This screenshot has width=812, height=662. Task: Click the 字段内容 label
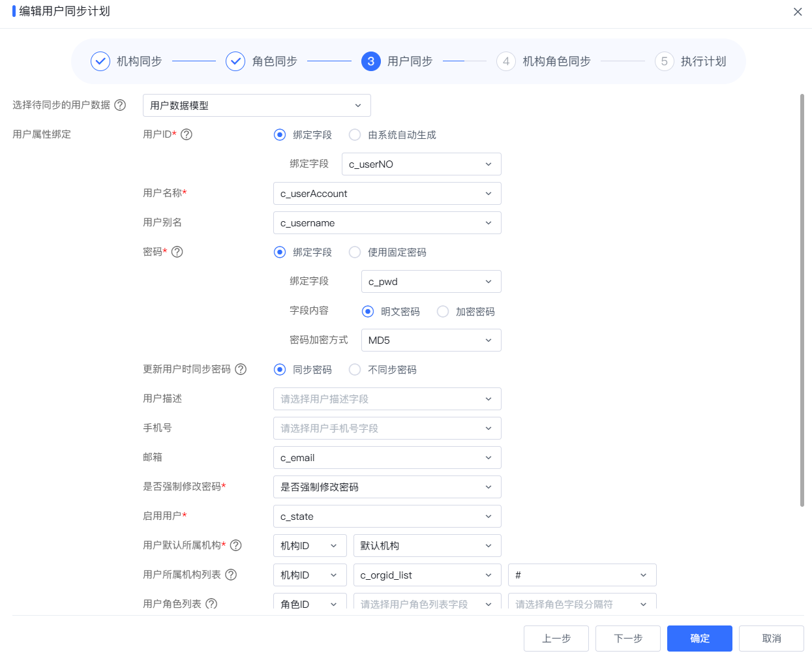pyautogui.click(x=309, y=310)
